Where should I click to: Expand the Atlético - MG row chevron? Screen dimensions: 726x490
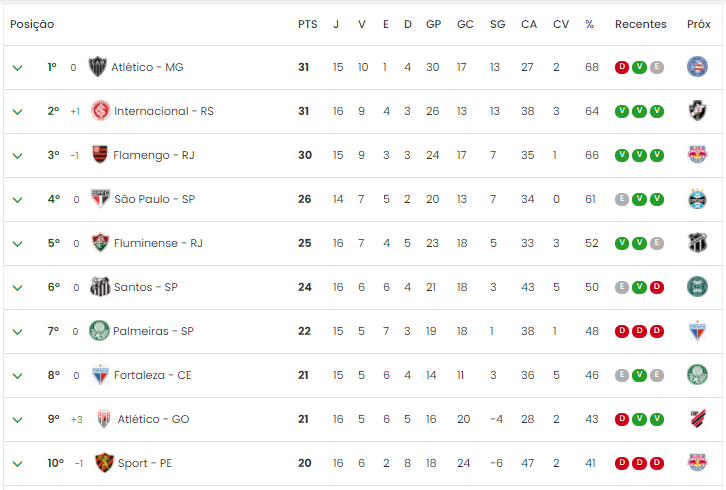coord(18,68)
